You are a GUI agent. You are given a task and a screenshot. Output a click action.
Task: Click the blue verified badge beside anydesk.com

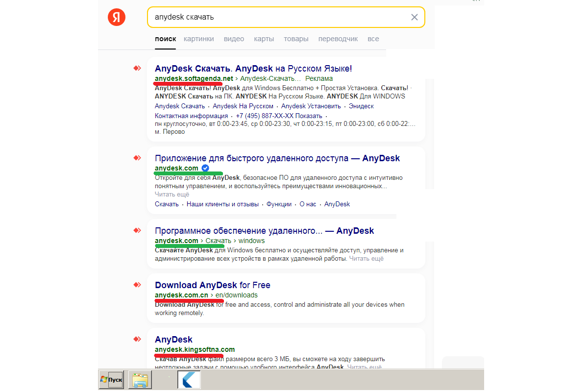pyautogui.click(x=205, y=168)
